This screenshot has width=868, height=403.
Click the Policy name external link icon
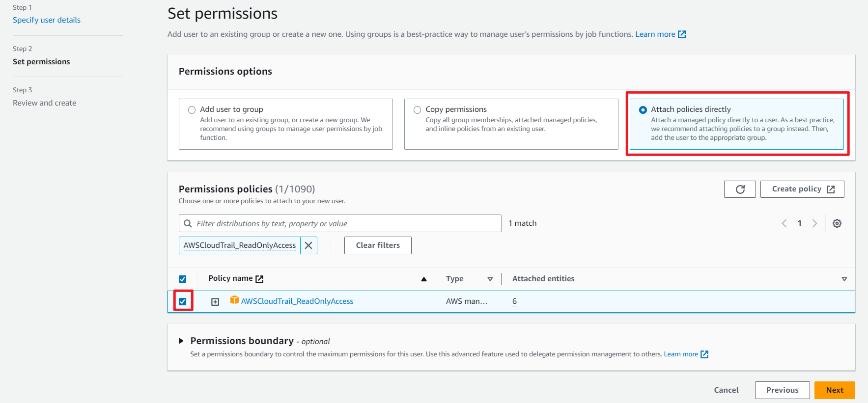260,279
